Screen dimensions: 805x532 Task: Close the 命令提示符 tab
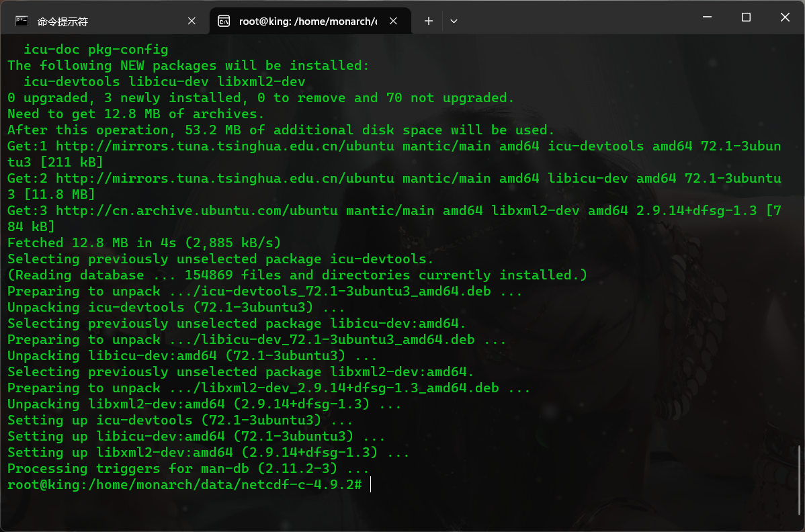point(192,21)
